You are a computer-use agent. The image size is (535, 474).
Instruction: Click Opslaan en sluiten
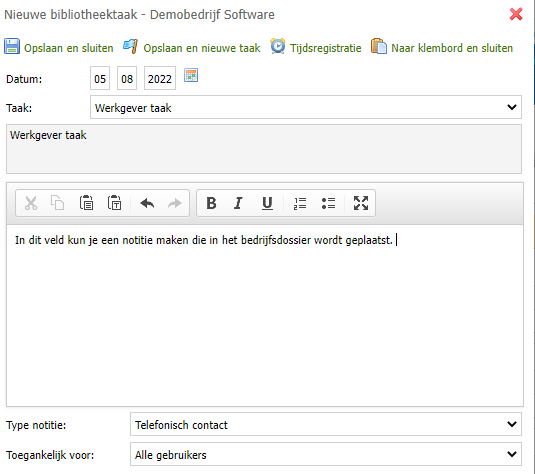(59, 47)
